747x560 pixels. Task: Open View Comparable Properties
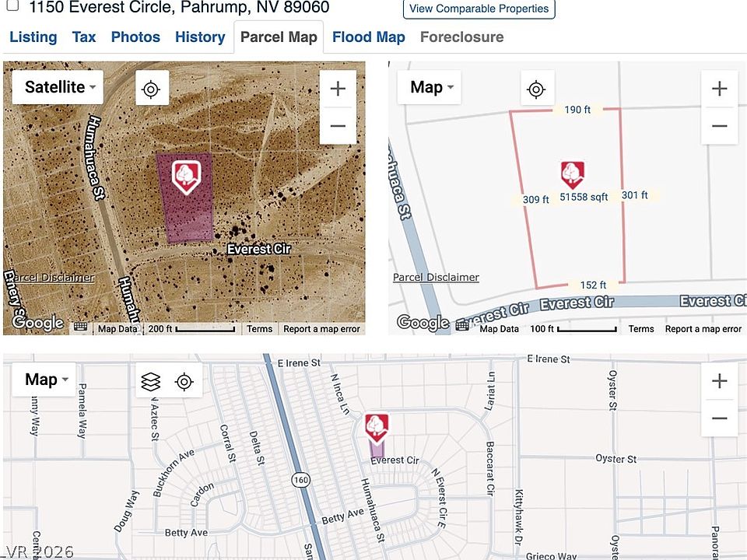(x=479, y=9)
